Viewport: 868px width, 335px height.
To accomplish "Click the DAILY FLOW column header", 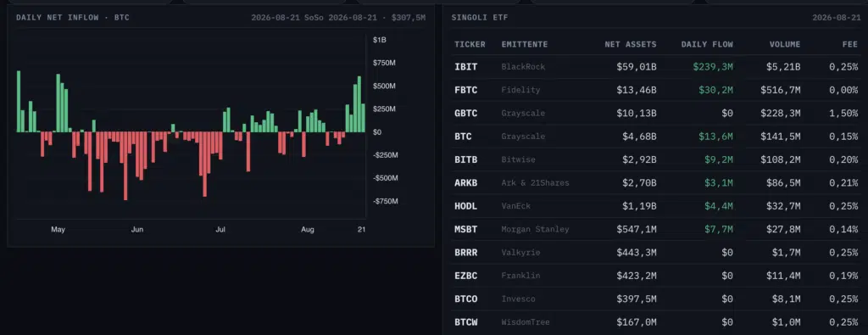I will coord(707,44).
